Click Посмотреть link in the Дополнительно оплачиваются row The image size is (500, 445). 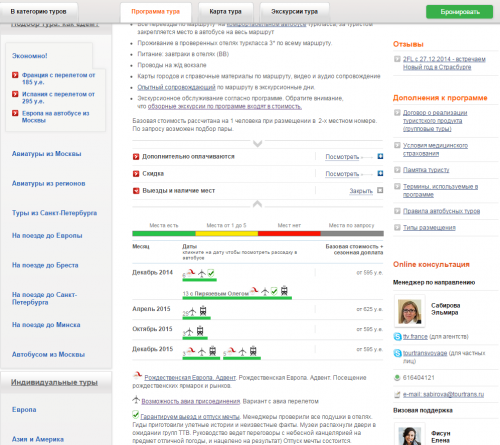tap(342, 157)
